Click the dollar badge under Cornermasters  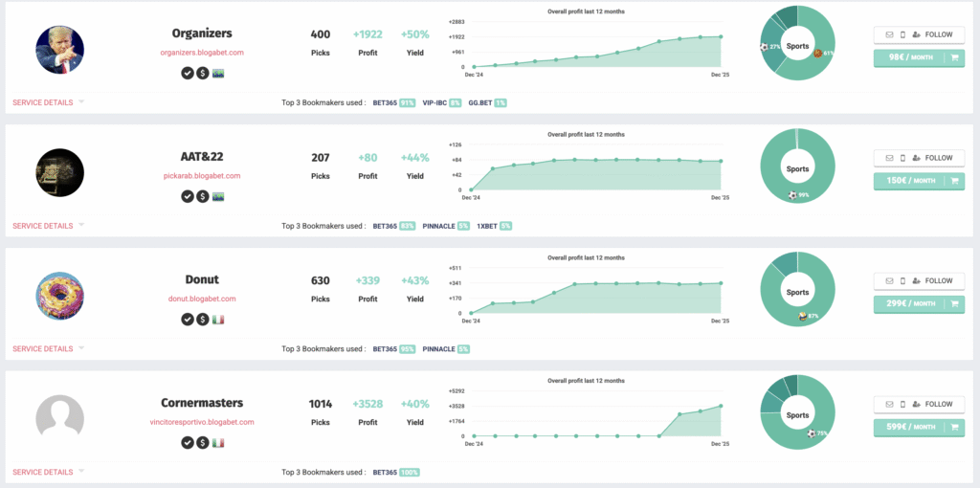coord(203,442)
